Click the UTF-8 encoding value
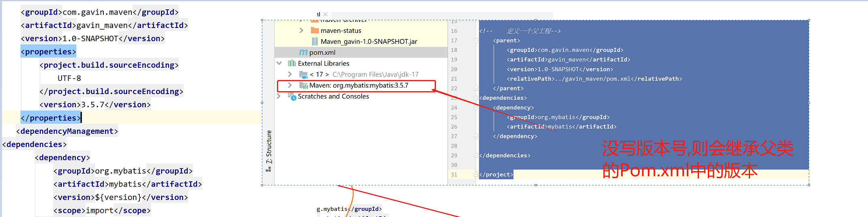Screen dimensions: 868x217 69,78
